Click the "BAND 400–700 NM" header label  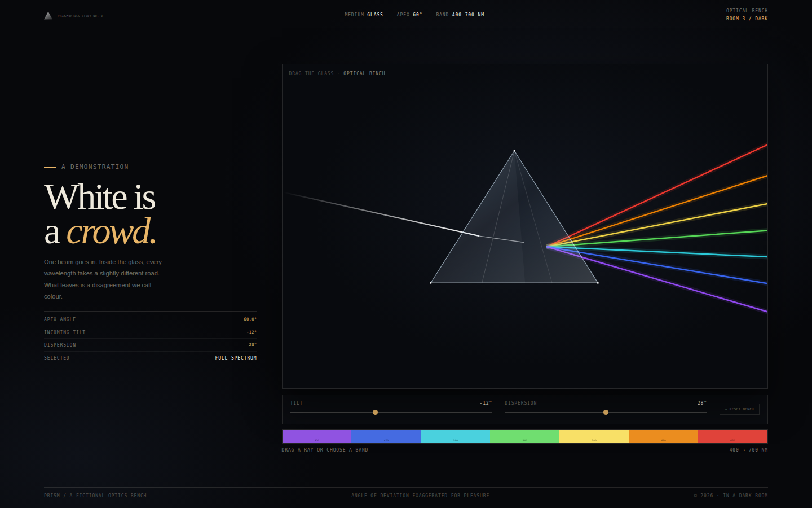coord(460,15)
